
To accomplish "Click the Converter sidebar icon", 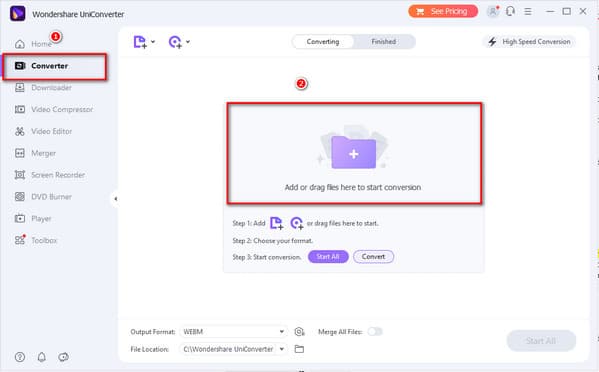I will [x=20, y=66].
